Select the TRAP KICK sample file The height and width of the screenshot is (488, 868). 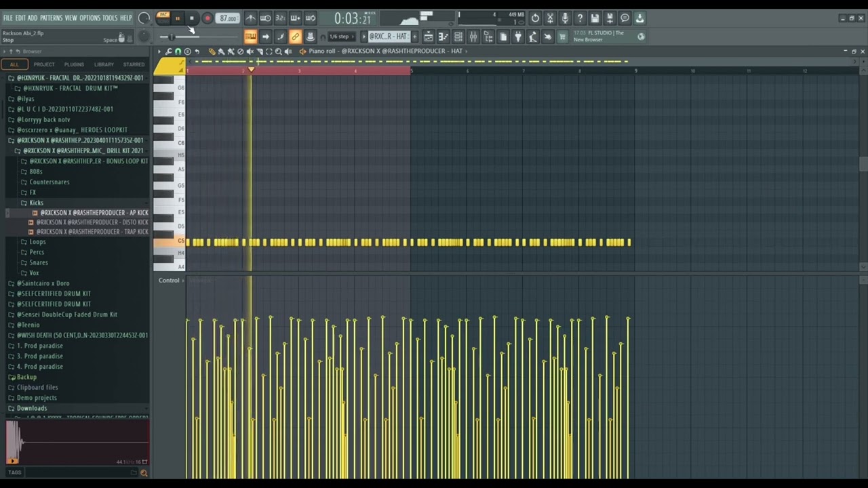pyautogui.click(x=88, y=232)
